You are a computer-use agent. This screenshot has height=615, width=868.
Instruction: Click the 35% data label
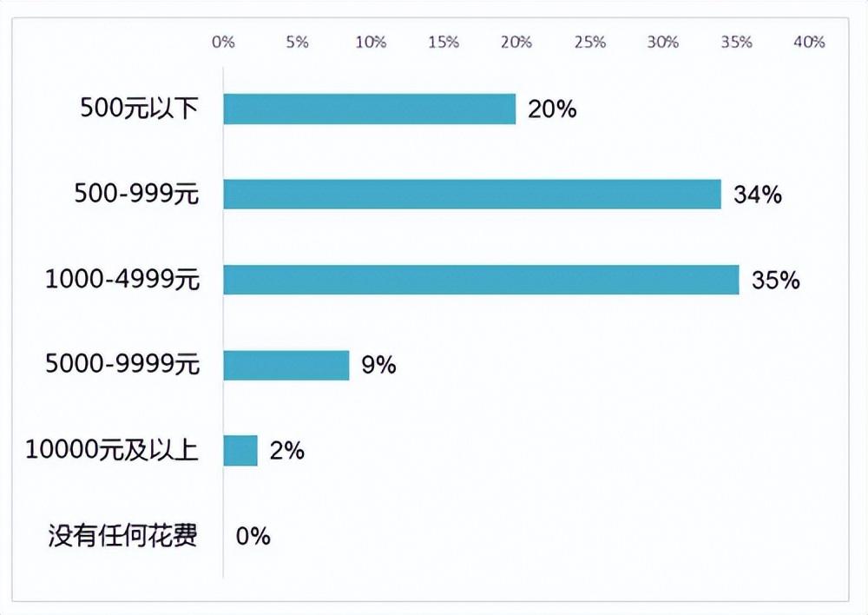[775, 281]
